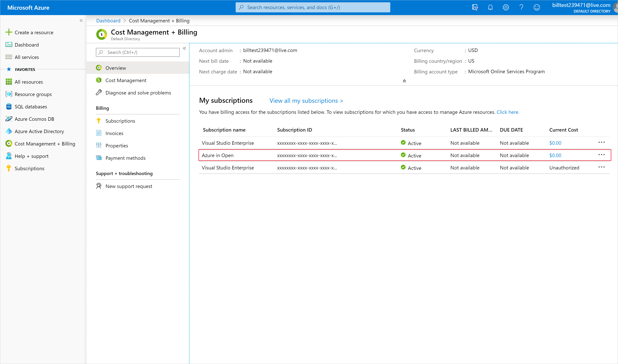
Task: Click the Azure Cosmos DB sidebar icon
Action: [x=9, y=119]
